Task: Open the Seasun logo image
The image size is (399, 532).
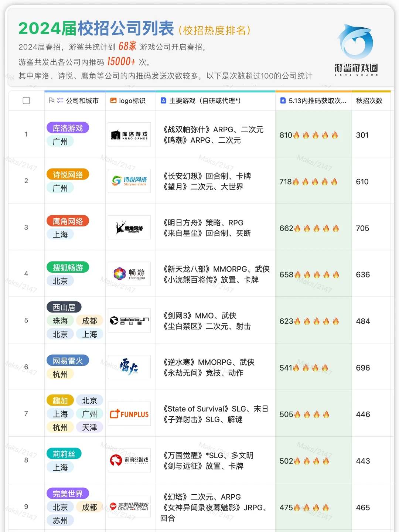Action: click(129, 321)
